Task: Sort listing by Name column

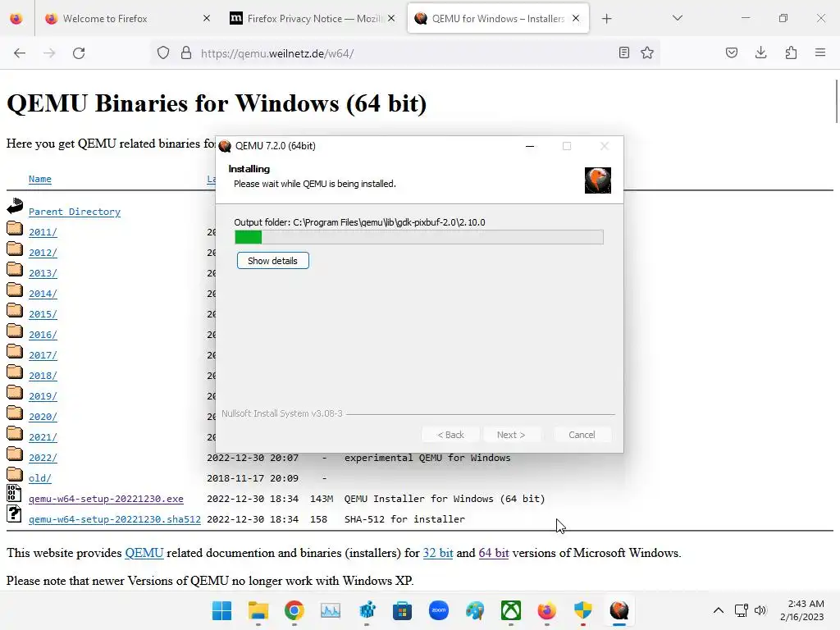Action: point(39,179)
